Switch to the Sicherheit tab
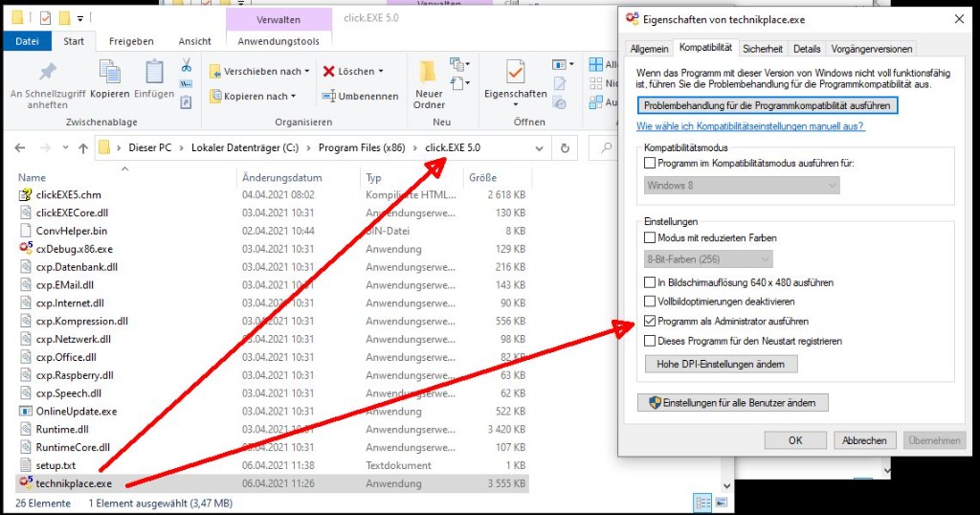Screen dimensions: 980x515 coord(763,49)
